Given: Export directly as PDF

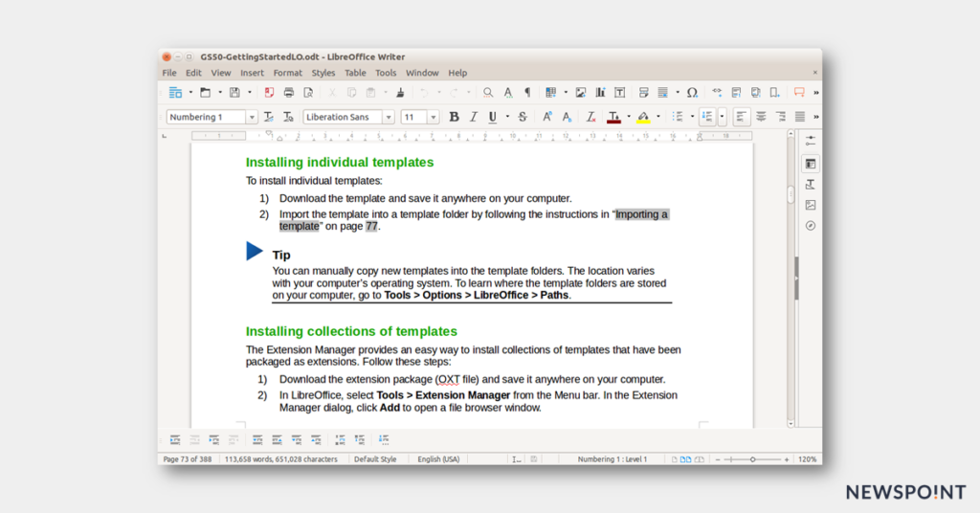Looking at the screenshot, I should [269, 93].
